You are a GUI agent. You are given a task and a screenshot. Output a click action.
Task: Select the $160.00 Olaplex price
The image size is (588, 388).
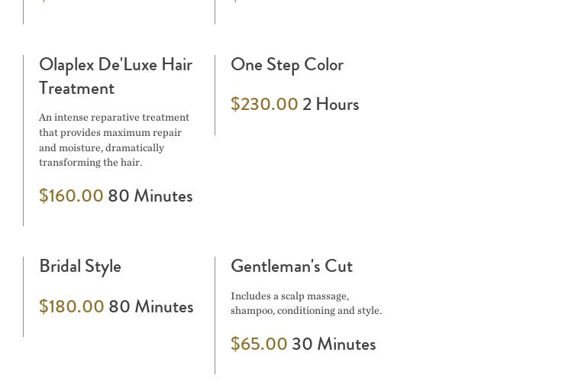pos(71,196)
